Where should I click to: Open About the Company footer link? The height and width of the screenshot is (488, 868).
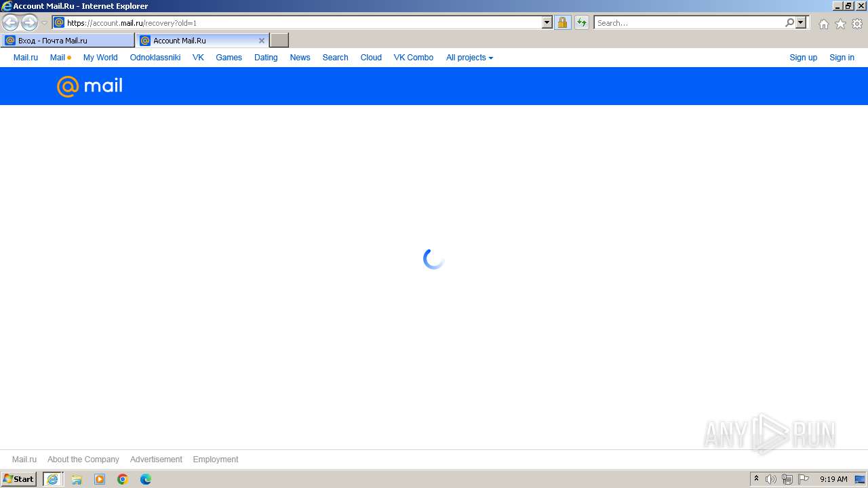83,460
